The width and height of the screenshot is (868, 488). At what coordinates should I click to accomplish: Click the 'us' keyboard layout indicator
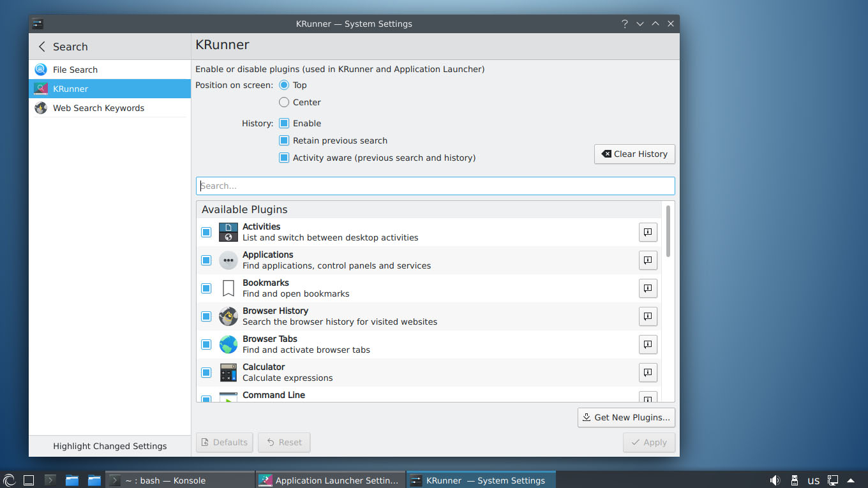[814, 480]
